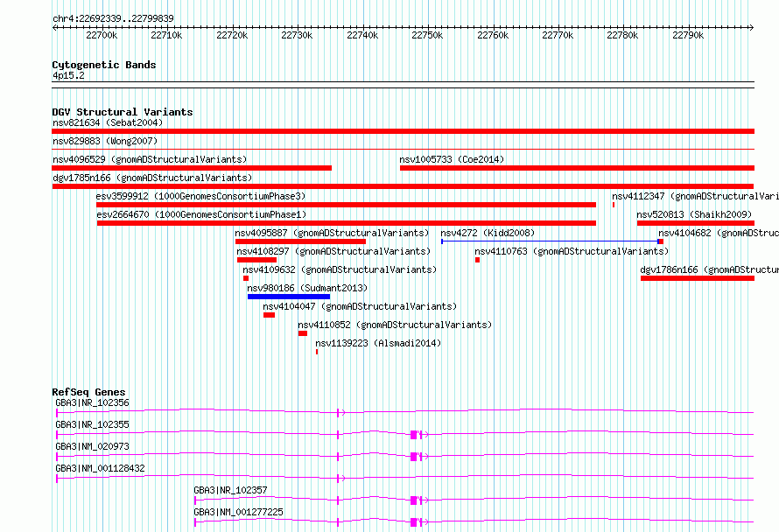Click the nsv4109632 small red marker
This screenshot has height=532, width=779.
pyautogui.click(x=245, y=278)
